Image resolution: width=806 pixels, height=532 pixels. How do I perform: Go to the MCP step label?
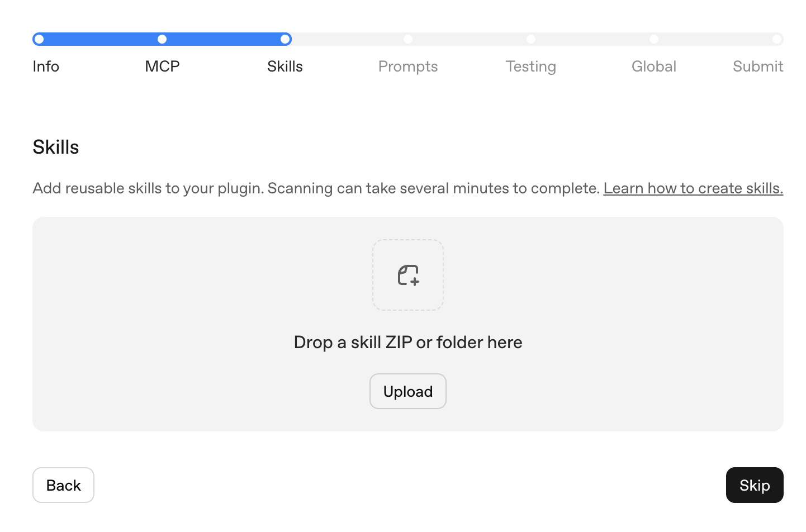tap(162, 66)
